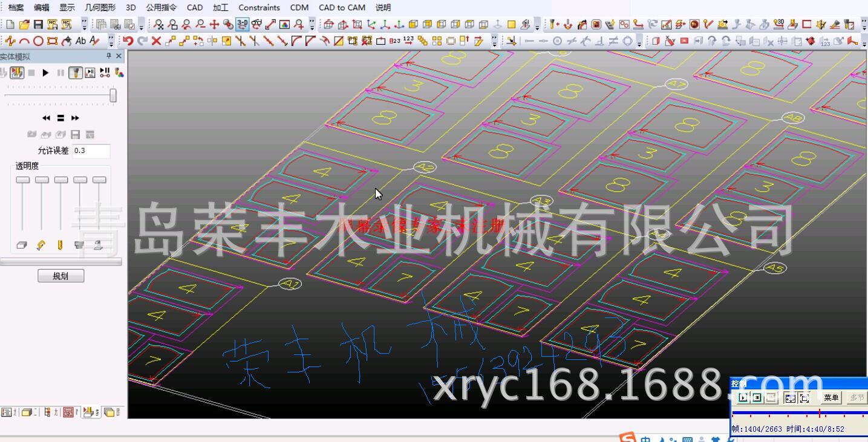Click the 菜单 button in control window
The height and width of the screenshot is (442, 868).
click(831, 397)
